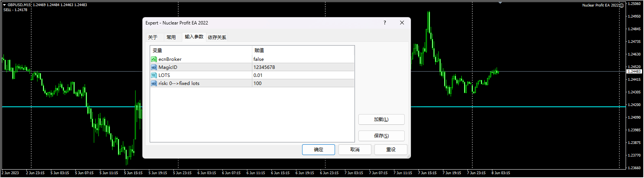Click the 保存(S) button
This screenshot has width=644, height=178.
381,136
